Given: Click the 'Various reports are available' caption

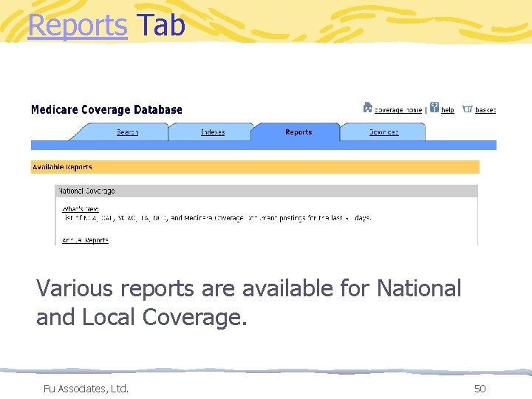Looking at the screenshot, I should (x=248, y=302).
